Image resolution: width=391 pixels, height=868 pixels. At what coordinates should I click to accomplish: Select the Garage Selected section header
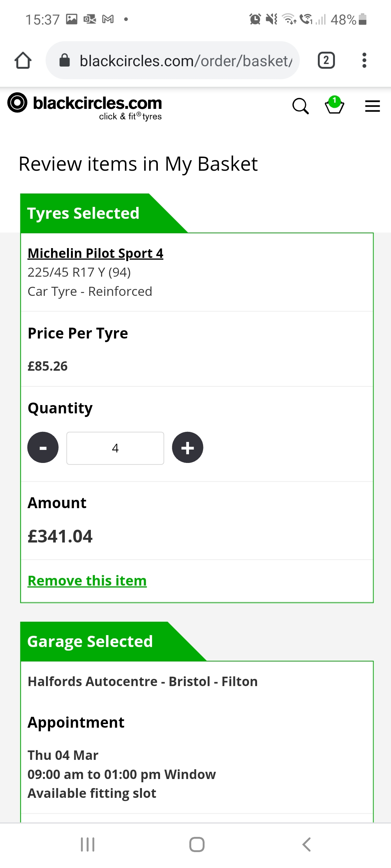90,641
